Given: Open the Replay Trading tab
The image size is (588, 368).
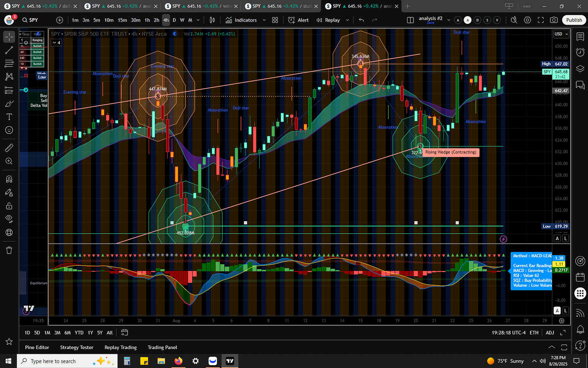Looking at the screenshot, I should pyautogui.click(x=120, y=347).
